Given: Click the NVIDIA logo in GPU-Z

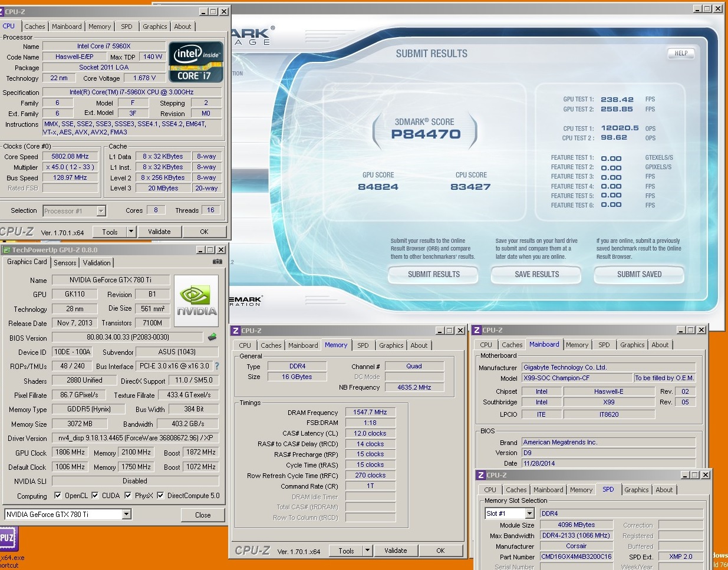Looking at the screenshot, I should tap(196, 301).
